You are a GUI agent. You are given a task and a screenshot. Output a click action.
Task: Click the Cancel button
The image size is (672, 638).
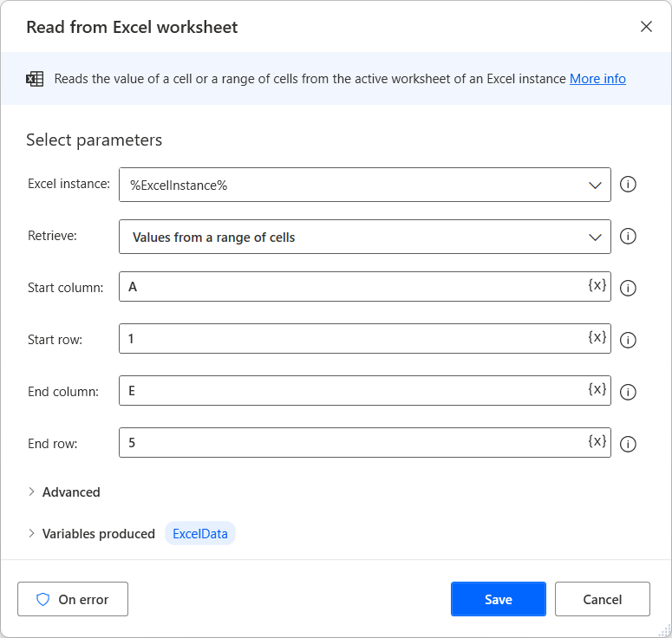pos(603,599)
